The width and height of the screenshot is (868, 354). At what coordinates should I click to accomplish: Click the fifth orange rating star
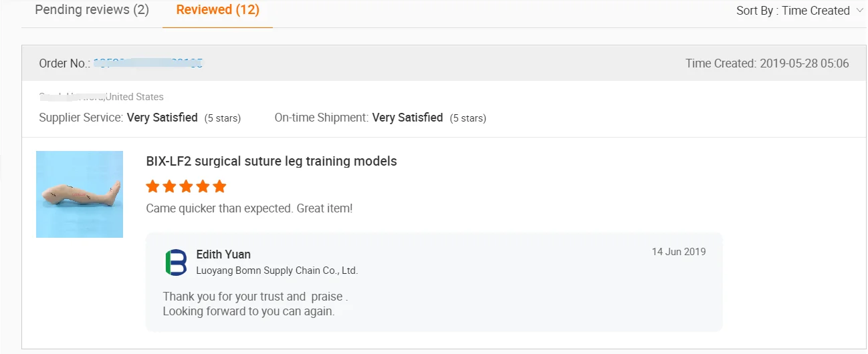[220, 186]
